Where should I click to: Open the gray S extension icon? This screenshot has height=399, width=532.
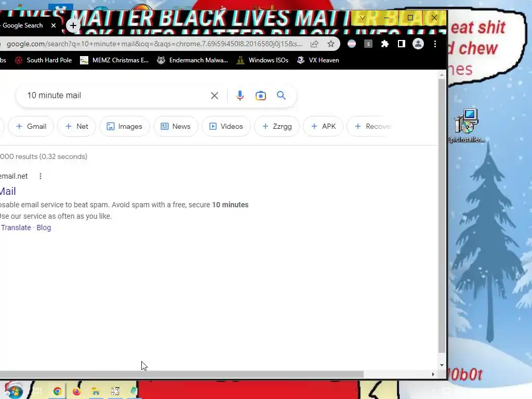pyautogui.click(x=368, y=44)
